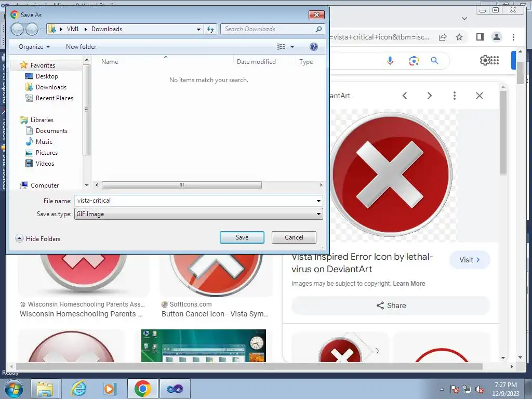Click the Google search magnifier icon
532x399 pixels.
click(434, 61)
